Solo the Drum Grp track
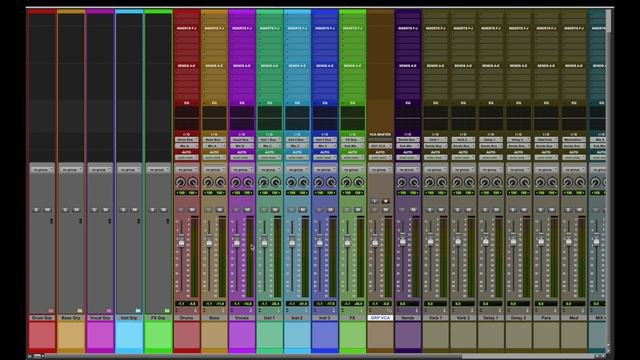This screenshot has height=360, width=640. [36, 210]
